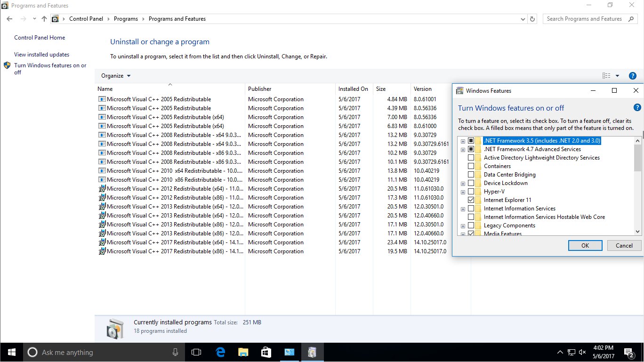Select Programs in the address breadcrumb

tap(126, 19)
